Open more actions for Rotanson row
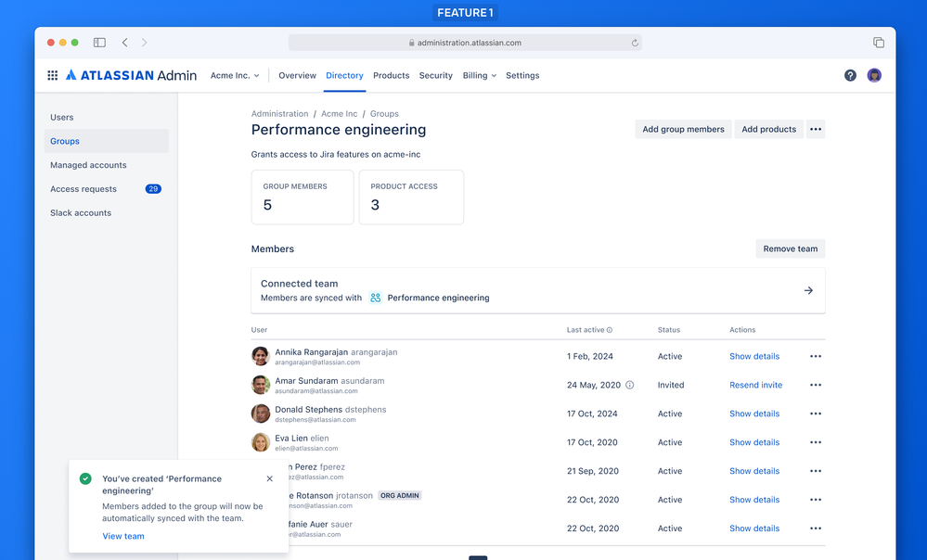This screenshot has width=927, height=560. (816, 500)
